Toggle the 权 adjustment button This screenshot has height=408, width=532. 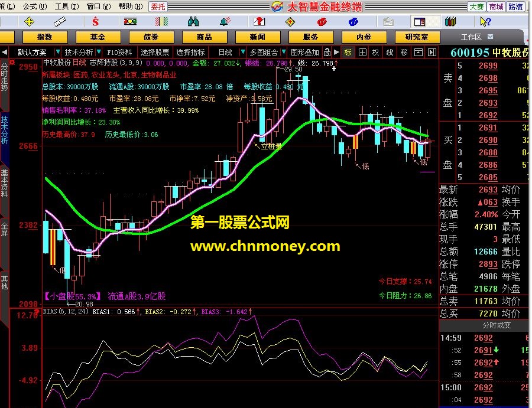tap(375, 52)
